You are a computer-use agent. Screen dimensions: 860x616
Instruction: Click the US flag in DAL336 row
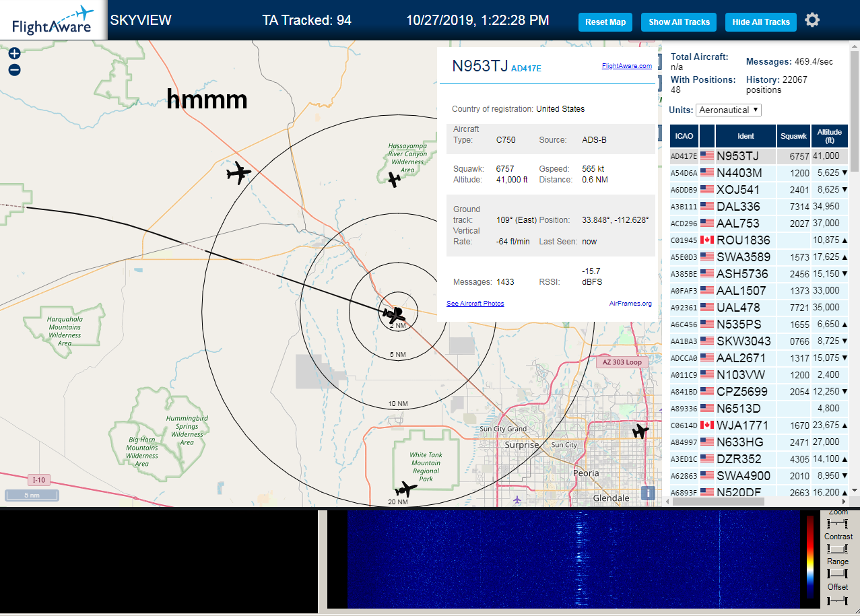point(707,206)
